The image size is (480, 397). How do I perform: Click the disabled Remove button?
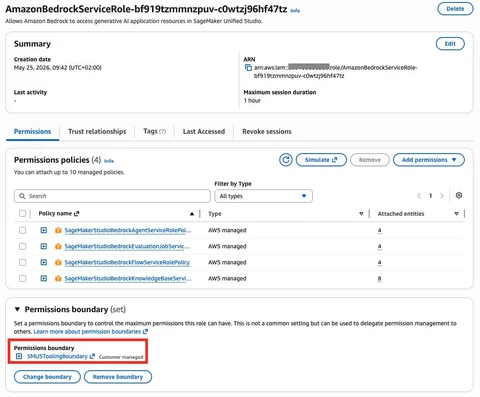[x=370, y=160]
